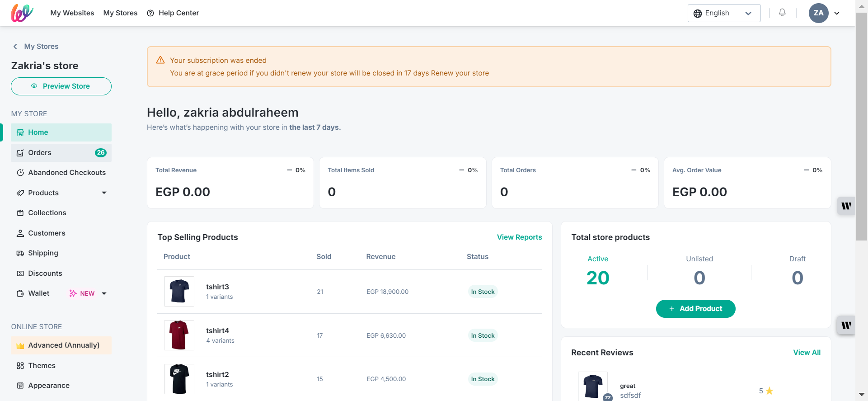This screenshot has width=868, height=401.
Task: Open the English language dropdown
Action: (723, 13)
